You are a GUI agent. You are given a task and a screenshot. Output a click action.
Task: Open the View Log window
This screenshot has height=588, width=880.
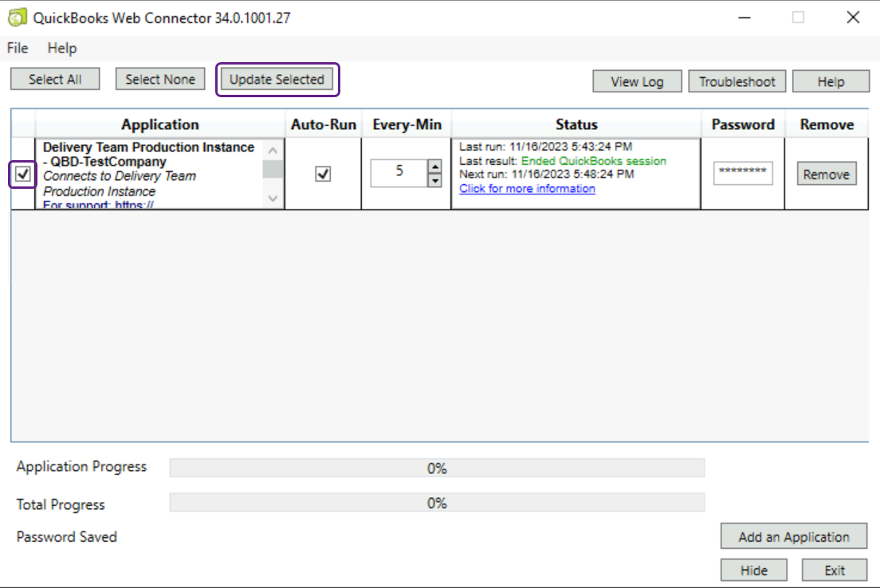[x=637, y=81]
